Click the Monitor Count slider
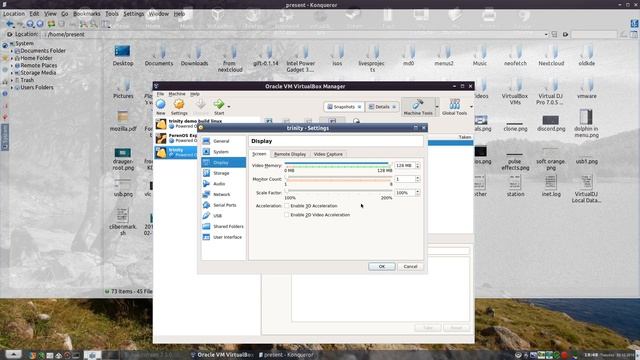The image size is (640, 360). [x=338, y=178]
